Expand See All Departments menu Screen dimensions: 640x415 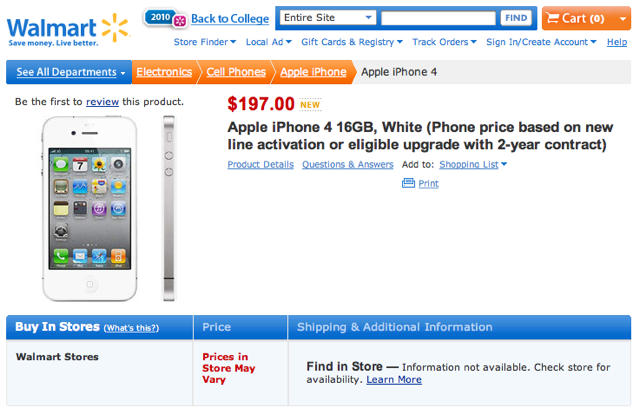68,72
